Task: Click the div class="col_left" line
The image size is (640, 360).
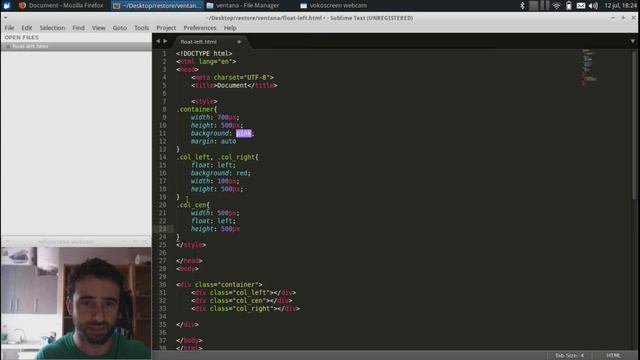Action: coord(244,293)
